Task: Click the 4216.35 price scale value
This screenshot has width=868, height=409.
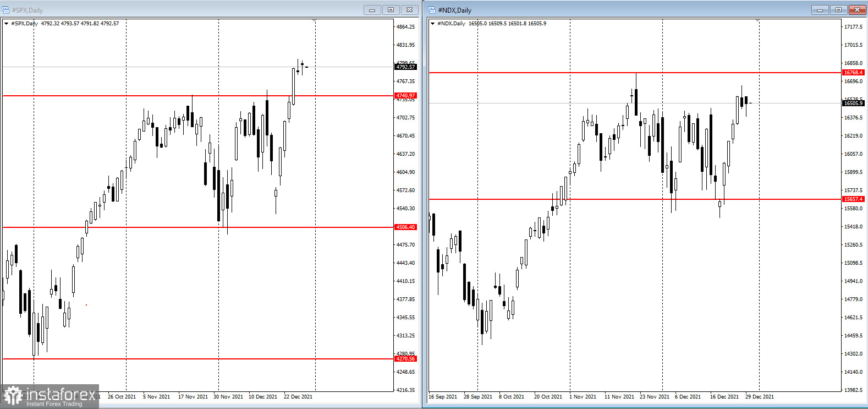Action: point(406,390)
